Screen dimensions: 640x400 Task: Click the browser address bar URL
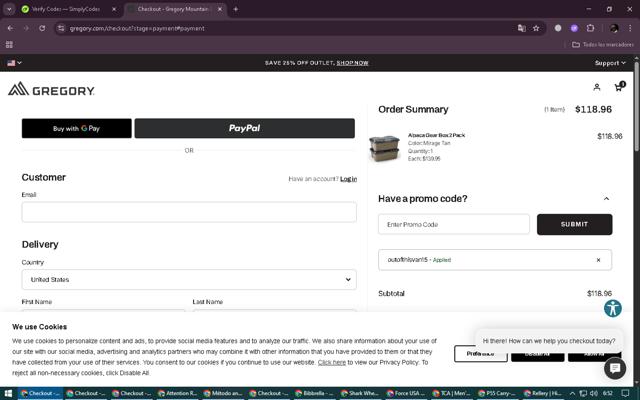(137, 28)
